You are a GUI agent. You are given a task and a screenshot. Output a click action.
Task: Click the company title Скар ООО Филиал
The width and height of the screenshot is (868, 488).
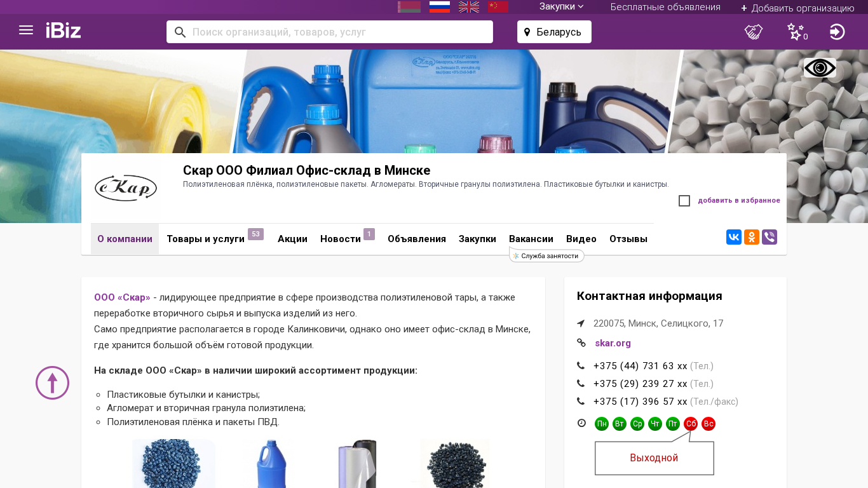click(x=306, y=170)
